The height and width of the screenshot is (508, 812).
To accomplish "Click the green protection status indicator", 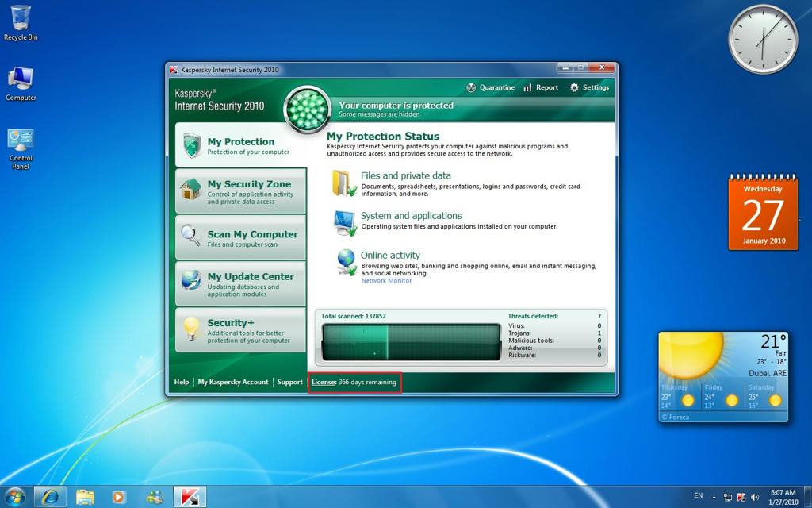I will [308, 110].
